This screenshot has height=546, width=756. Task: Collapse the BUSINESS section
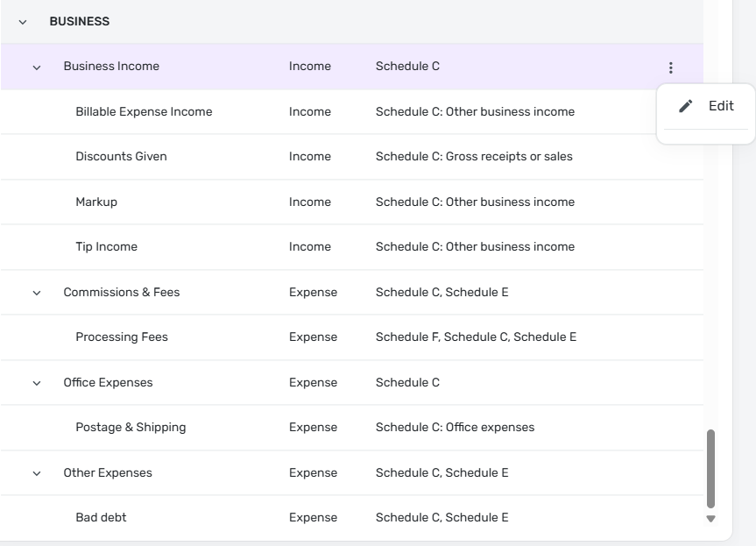[23, 22]
